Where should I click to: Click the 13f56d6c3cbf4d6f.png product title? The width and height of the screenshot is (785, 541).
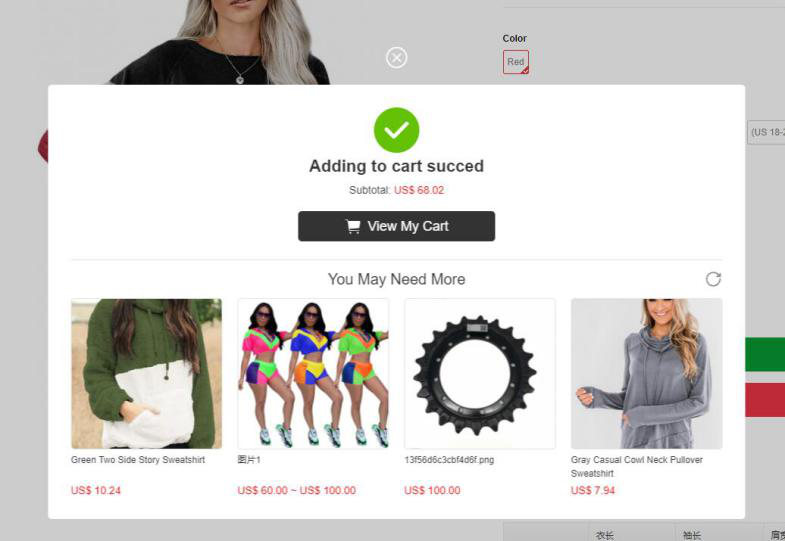449,459
